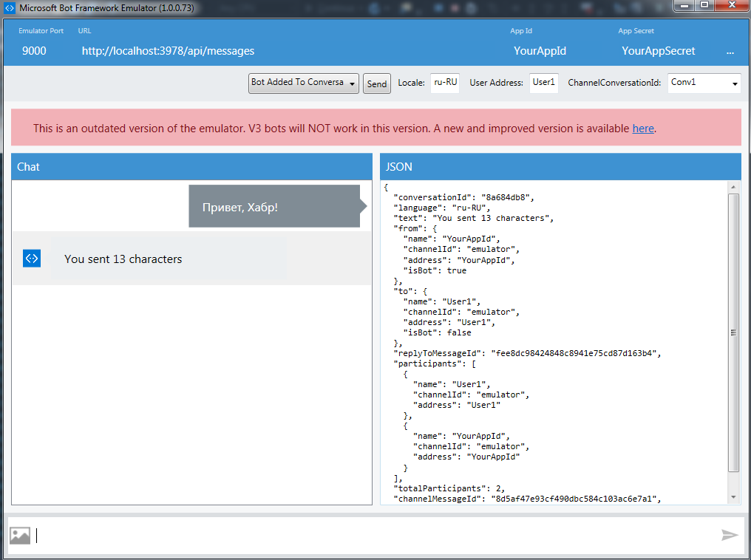Maximize the emulator window
Image resolution: width=751 pixels, height=560 pixels.
704,5
